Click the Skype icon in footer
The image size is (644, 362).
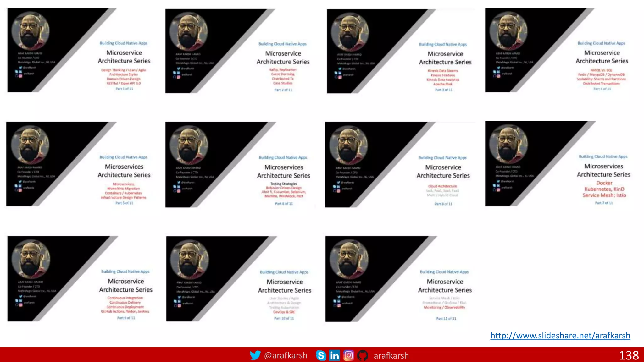(x=321, y=355)
